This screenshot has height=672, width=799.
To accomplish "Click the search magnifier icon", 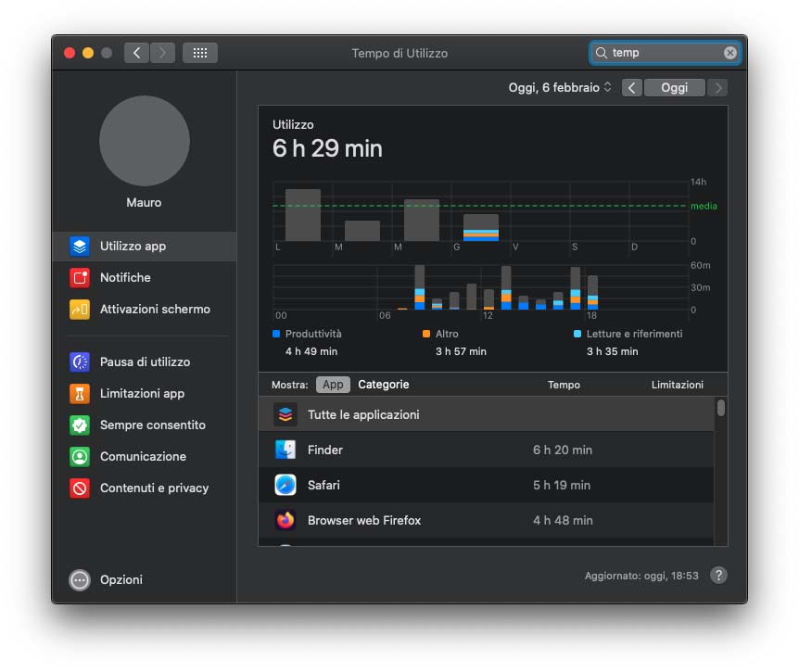I will tap(602, 53).
